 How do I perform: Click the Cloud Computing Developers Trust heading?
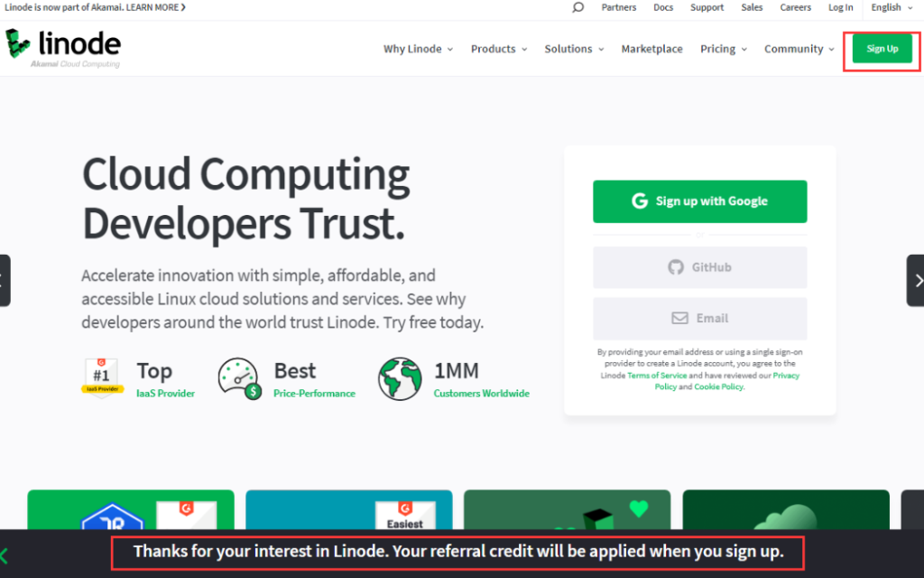click(x=245, y=199)
